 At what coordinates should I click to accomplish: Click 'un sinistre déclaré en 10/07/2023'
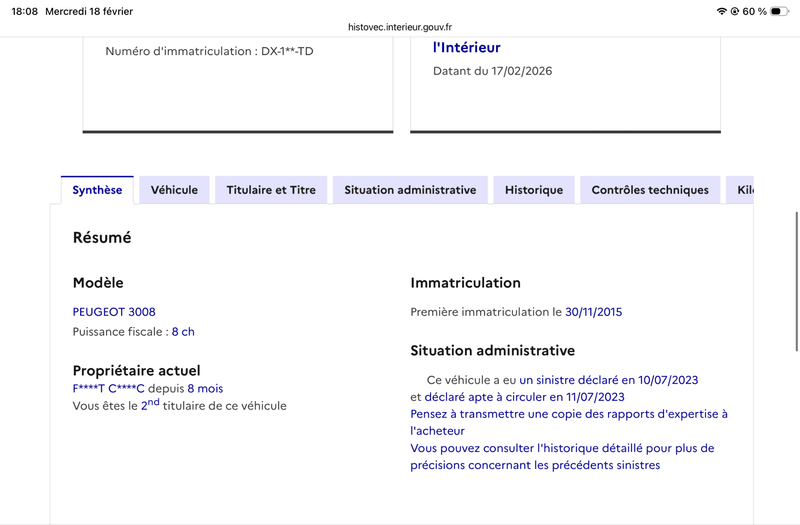click(x=609, y=380)
